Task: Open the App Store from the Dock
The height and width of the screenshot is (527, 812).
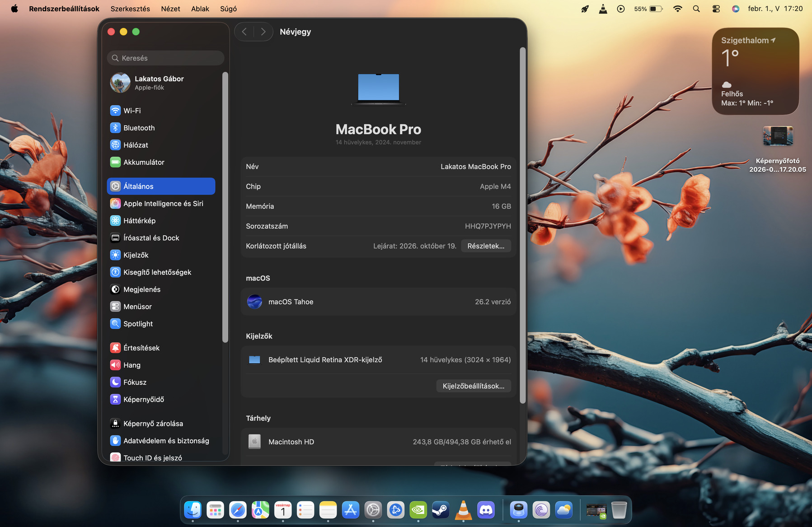Action: [x=351, y=510]
